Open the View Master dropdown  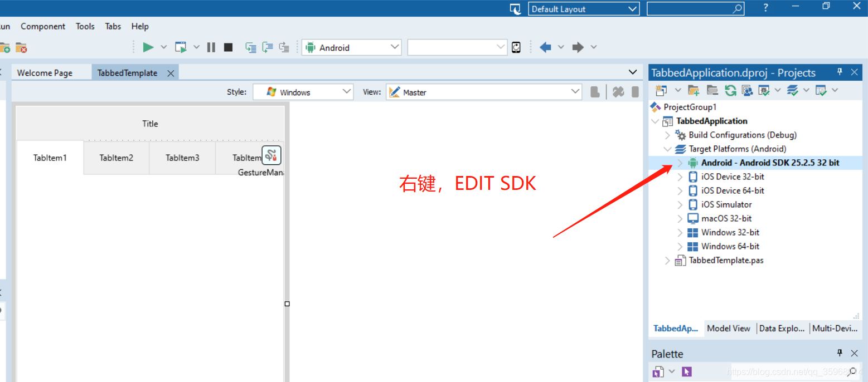pos(576,92)
